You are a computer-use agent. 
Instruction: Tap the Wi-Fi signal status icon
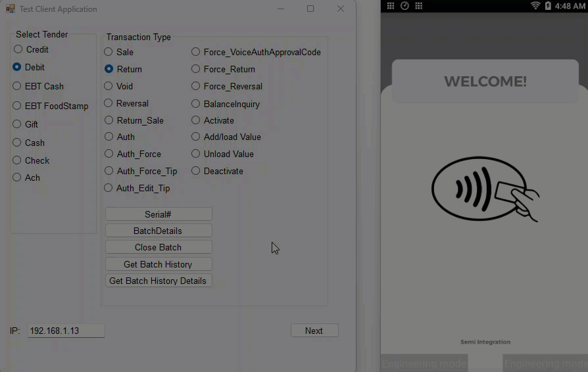[x=535, y=6]
